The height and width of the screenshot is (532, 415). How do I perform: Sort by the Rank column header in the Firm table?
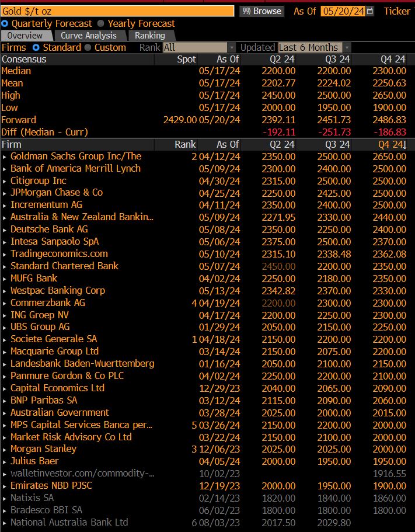pyautogui.click(x=185, y=145)
